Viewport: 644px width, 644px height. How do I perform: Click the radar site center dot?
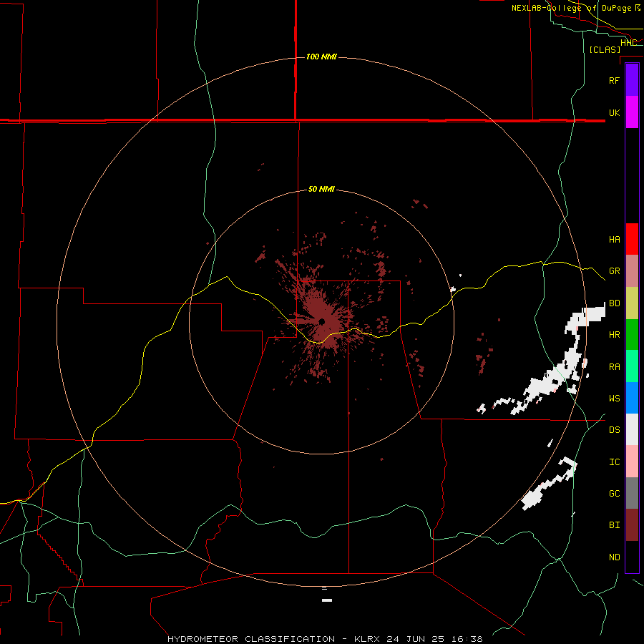pos(322,321)
